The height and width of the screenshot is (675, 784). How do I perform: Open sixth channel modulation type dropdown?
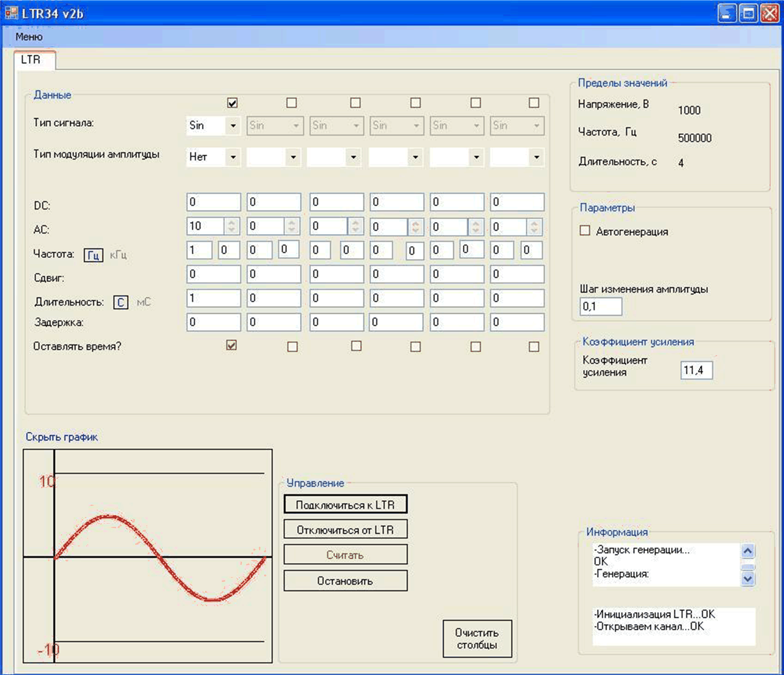tap(517, 157)
